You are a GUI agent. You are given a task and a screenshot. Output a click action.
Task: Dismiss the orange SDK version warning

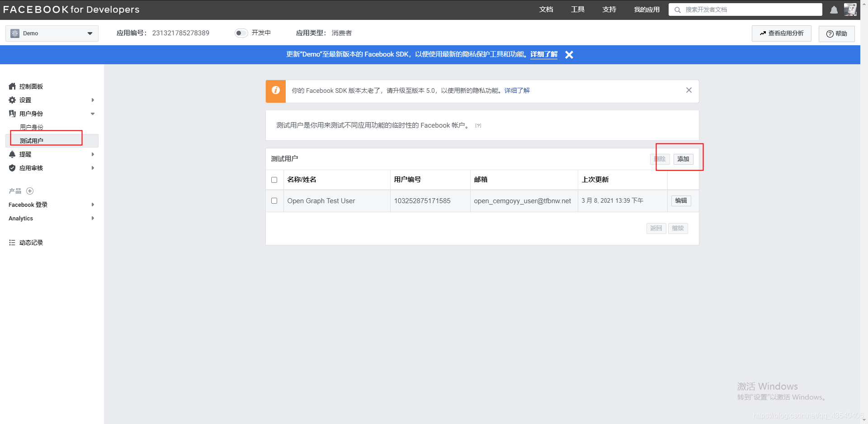689,90
